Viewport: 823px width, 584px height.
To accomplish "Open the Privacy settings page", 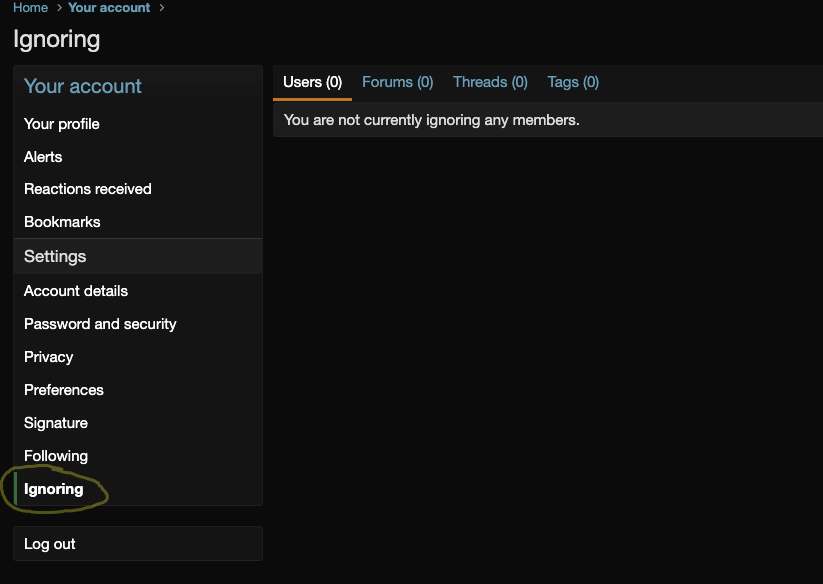I will click(x=49, y=357).
